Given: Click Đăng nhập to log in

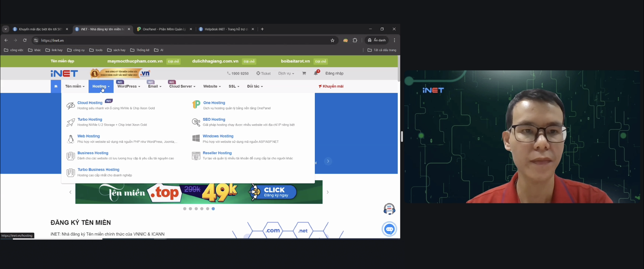Looking at the screenshot, I should tap(335, 73).
